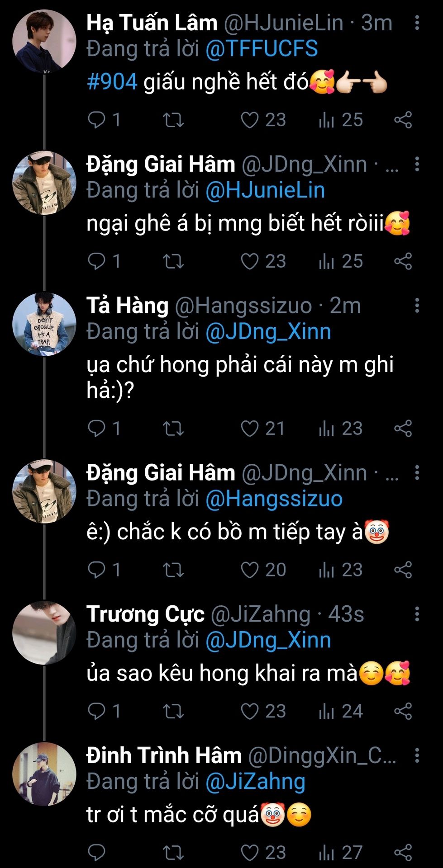The height and width of the screenshot is (868, 443).
Task: Open the @TFFUCFS mention link
Action: [x=262, y=49]
